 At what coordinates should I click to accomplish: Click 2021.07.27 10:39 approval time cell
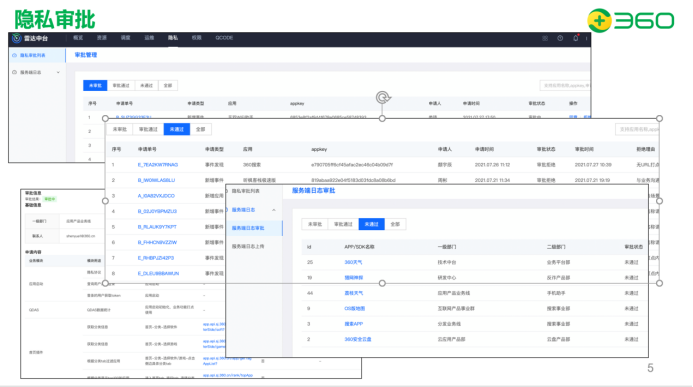pyautogui.click(x=593, y=165)
